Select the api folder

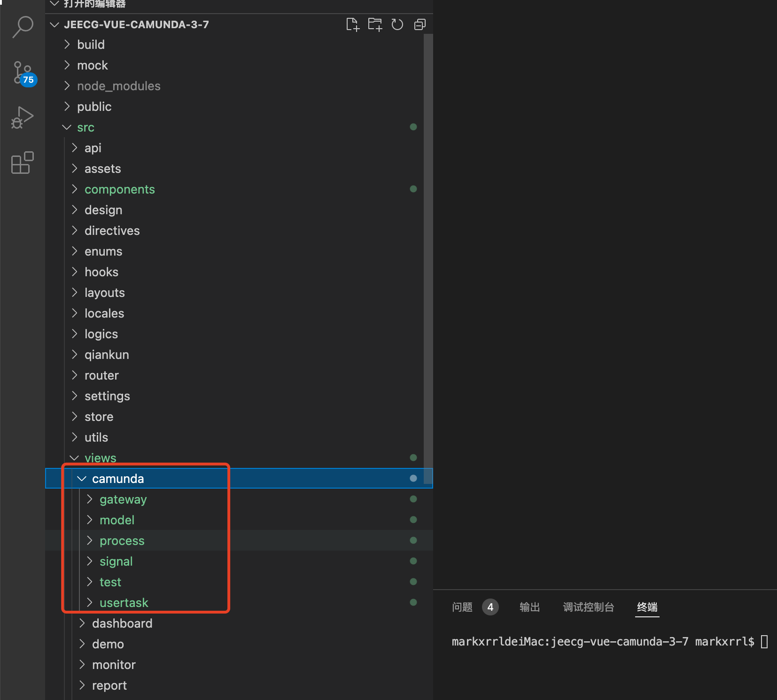[x=239, y=148]
